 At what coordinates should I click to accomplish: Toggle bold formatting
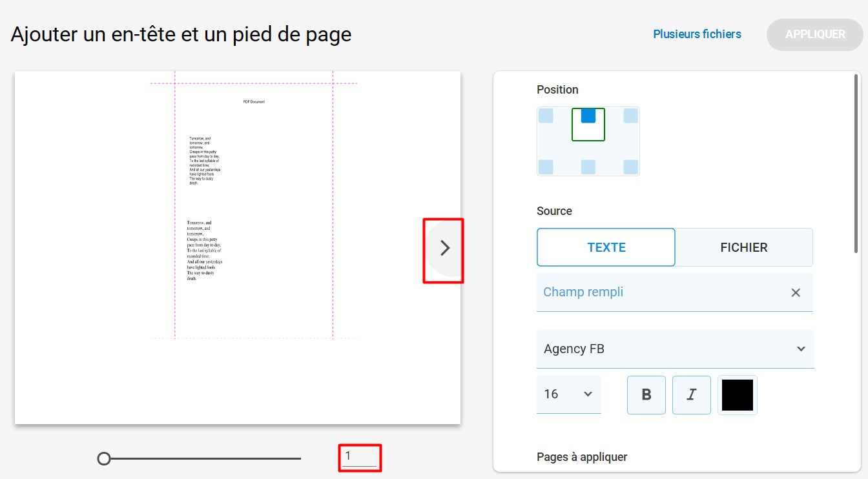pyautogui.click(x=646, y=395)
